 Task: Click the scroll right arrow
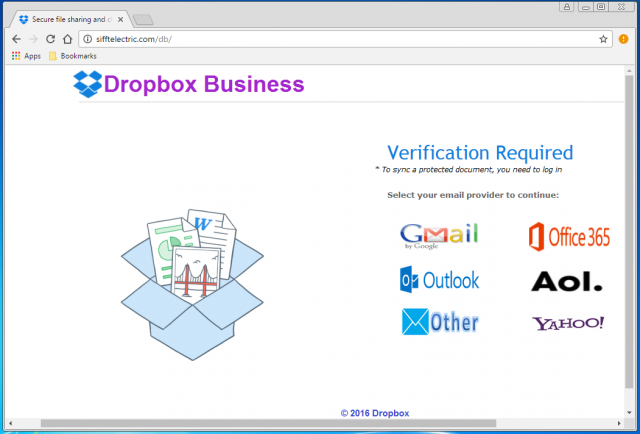[619, 423]
